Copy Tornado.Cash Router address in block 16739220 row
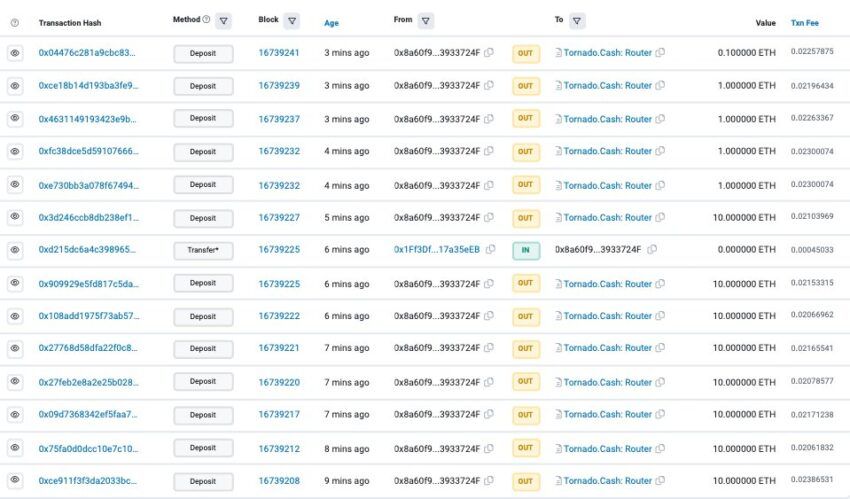850x499 pixels. pos(660,382)
